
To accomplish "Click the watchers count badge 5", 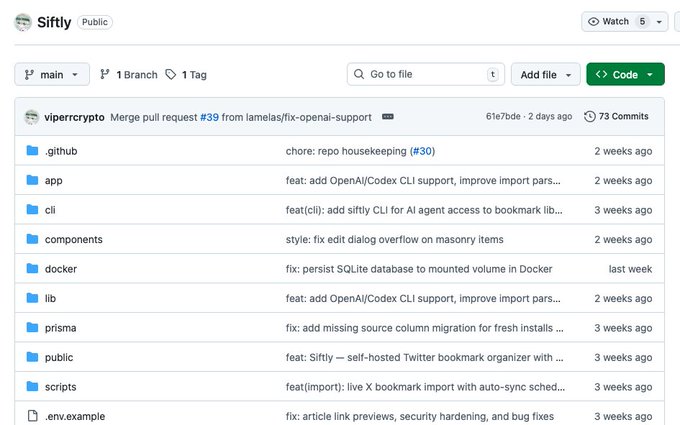I will click(642, 22).
